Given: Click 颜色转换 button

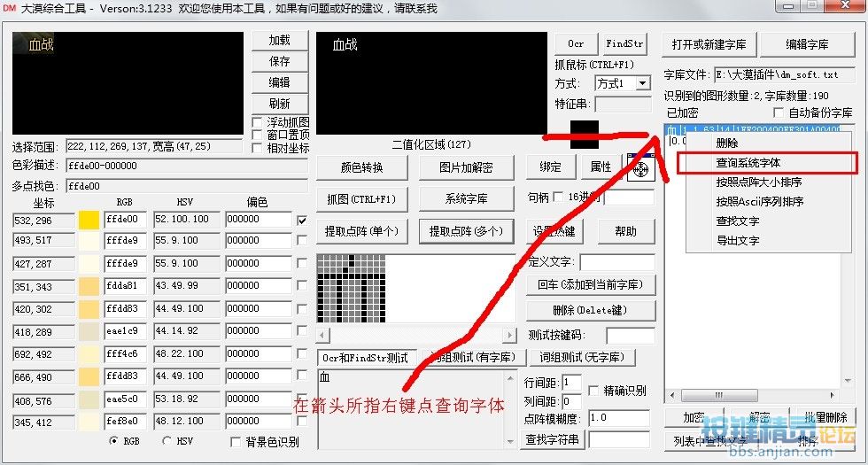Looking at the screenshot, I should (362, 167).
